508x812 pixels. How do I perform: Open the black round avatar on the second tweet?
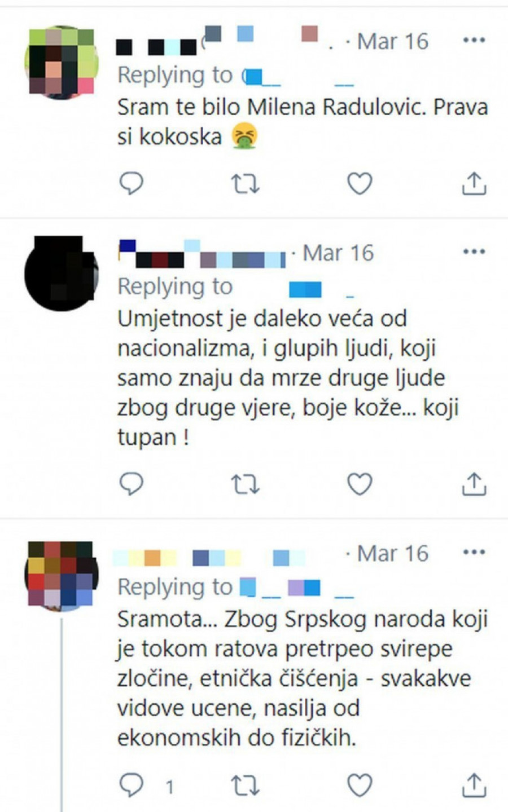click(61, 273)
